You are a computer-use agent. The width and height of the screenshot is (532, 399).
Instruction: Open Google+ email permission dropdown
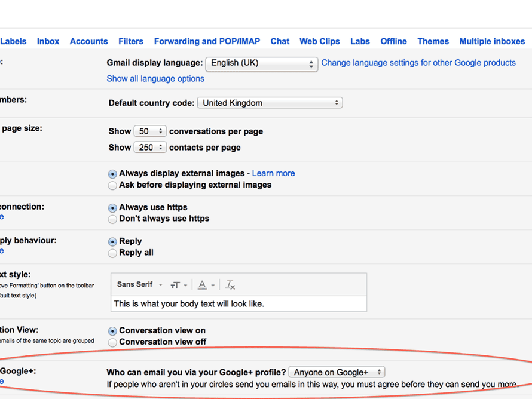click(337, 372)
